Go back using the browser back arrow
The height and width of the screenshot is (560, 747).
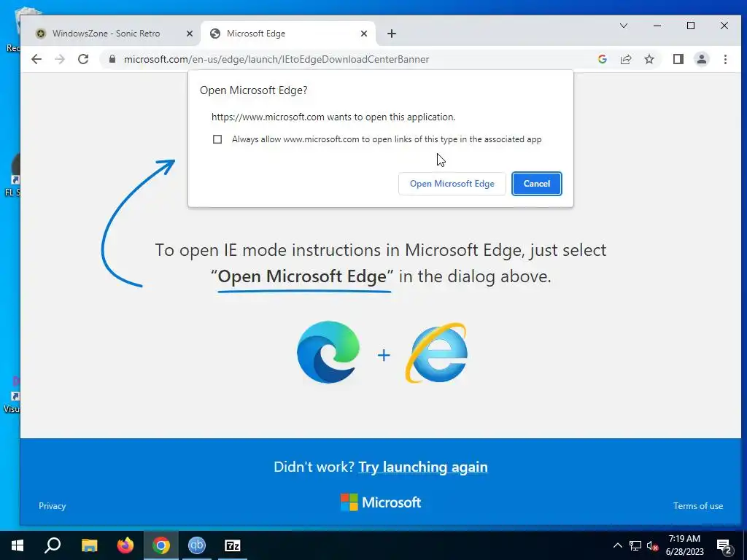[x=36, y=59]
